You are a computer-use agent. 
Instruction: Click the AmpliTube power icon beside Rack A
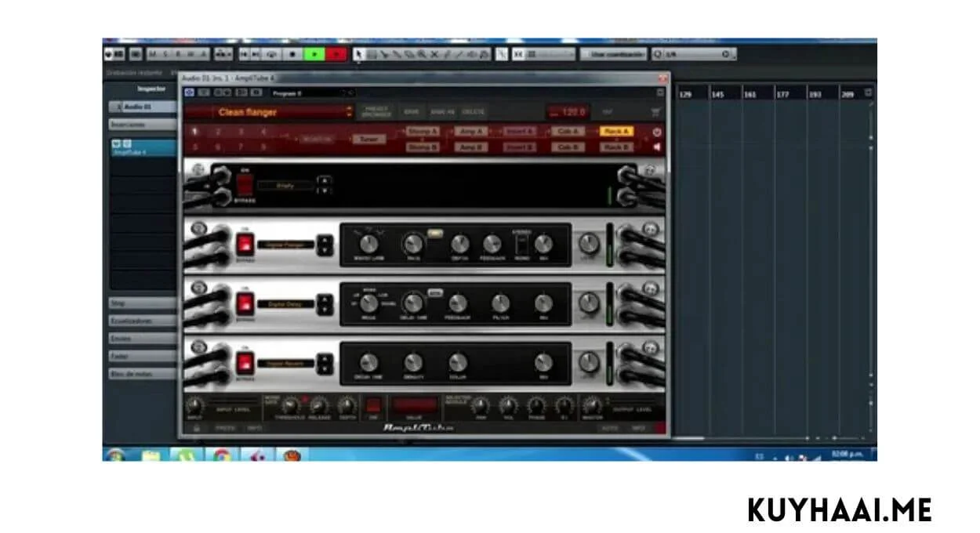657,132
